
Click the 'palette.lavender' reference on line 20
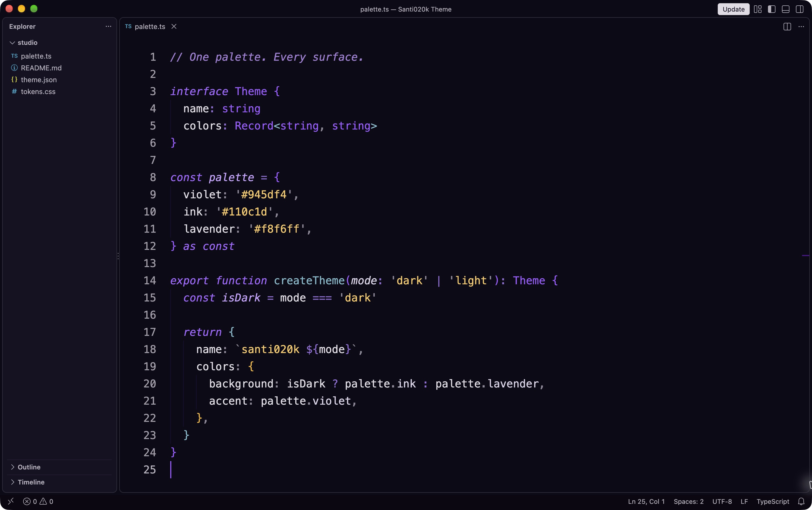coord(487,384)
